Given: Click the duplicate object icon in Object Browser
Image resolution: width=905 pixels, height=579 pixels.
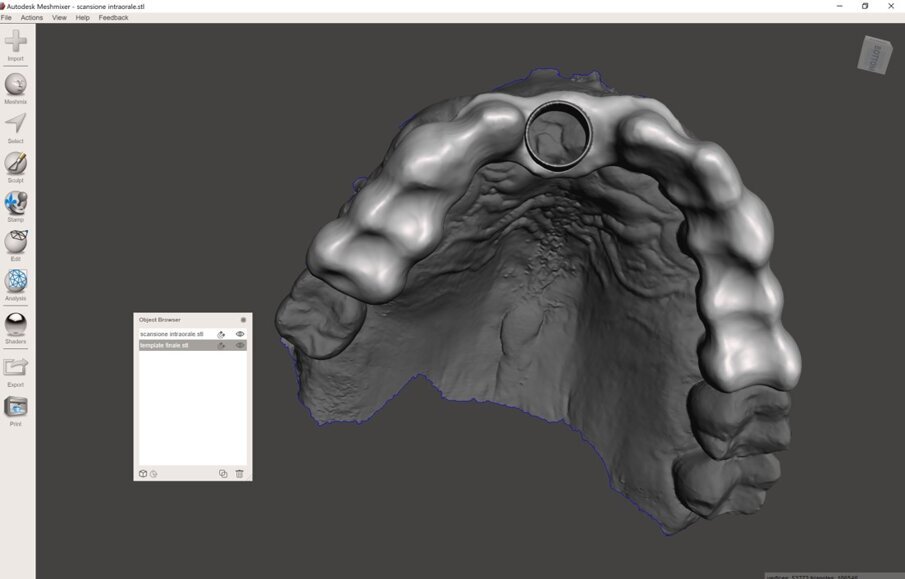Looking at the screenshot, I should coord(223,473).
